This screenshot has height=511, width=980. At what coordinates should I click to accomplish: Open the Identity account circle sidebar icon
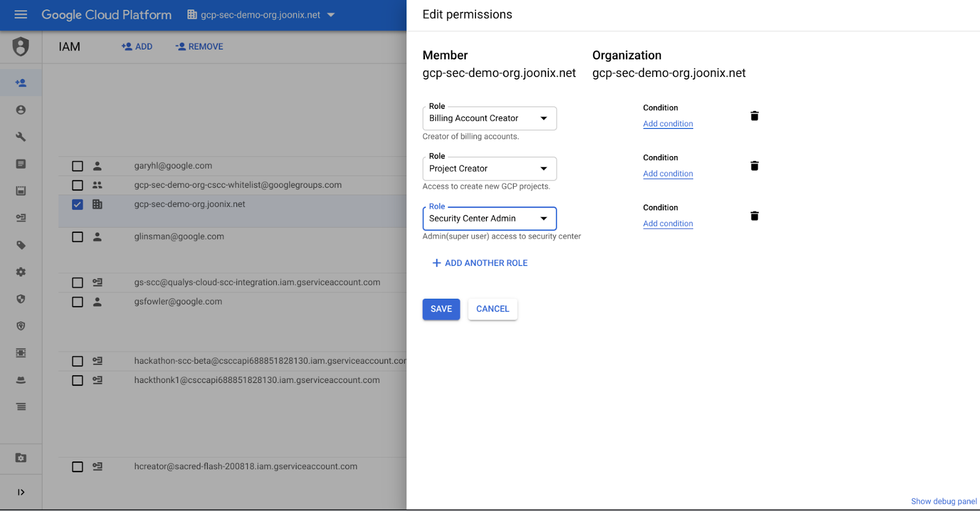coord(21,110)
